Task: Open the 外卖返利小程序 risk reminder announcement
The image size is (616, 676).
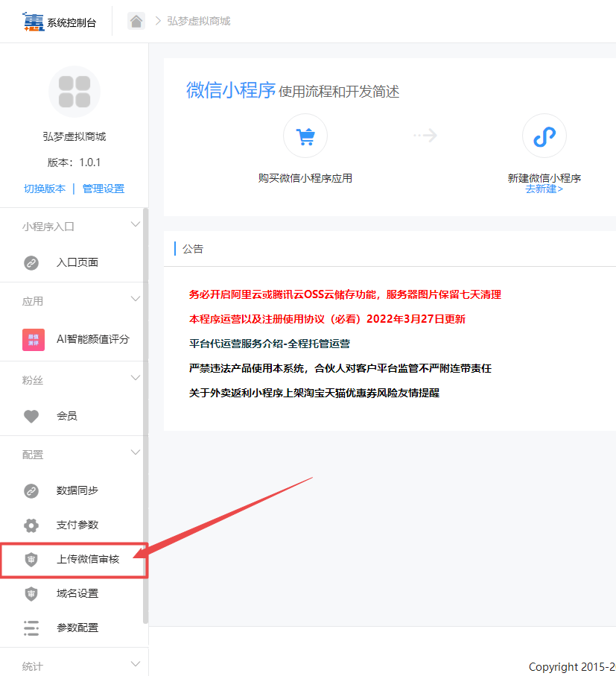Action: click(x=314, y=393)
